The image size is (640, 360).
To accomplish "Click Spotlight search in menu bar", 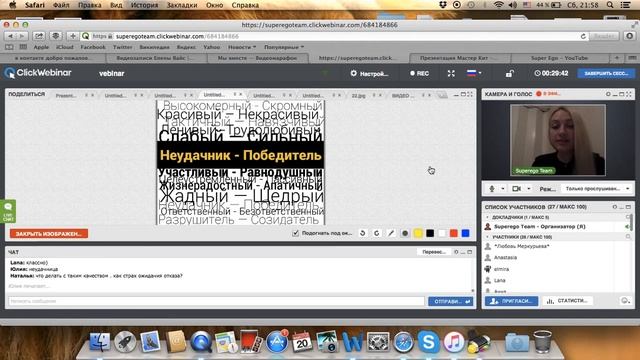I will coord(610,5).
